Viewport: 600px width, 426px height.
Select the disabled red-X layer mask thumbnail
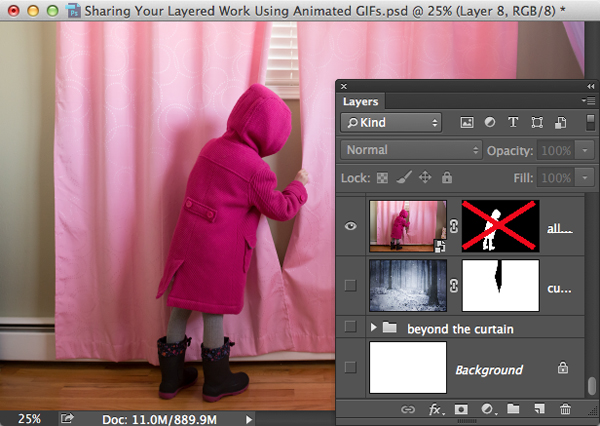click(x=500, y=226)
